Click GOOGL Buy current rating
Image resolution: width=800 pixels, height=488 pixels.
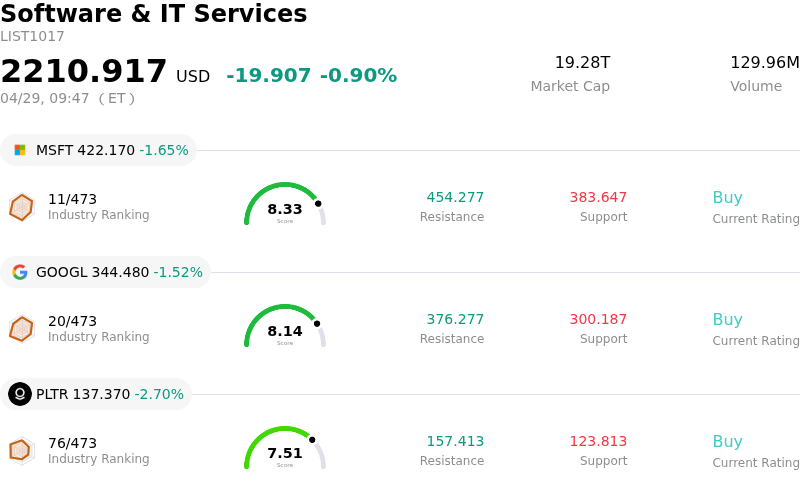[x=727, y=320]
